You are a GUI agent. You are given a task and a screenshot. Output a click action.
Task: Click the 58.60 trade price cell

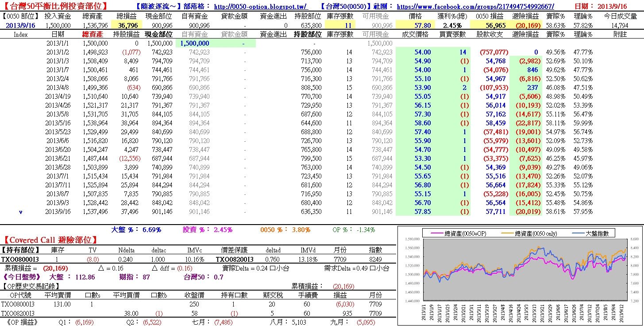[422, 123]
